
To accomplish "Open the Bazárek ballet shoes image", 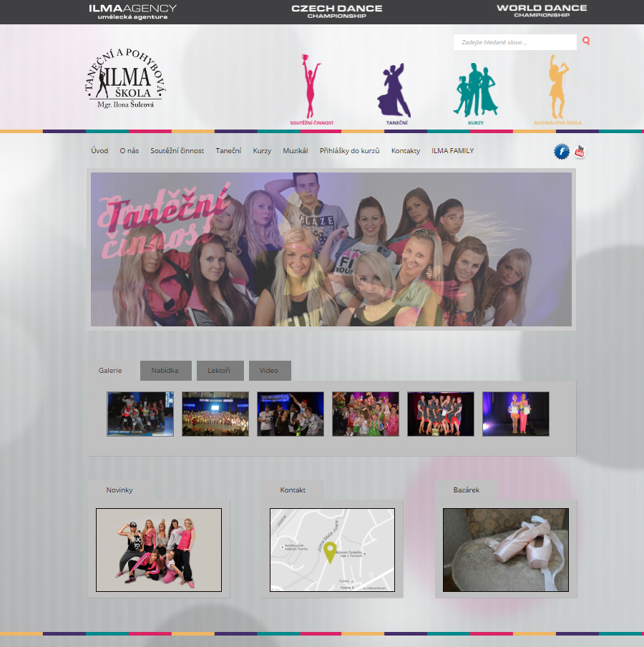I will 505,550.
